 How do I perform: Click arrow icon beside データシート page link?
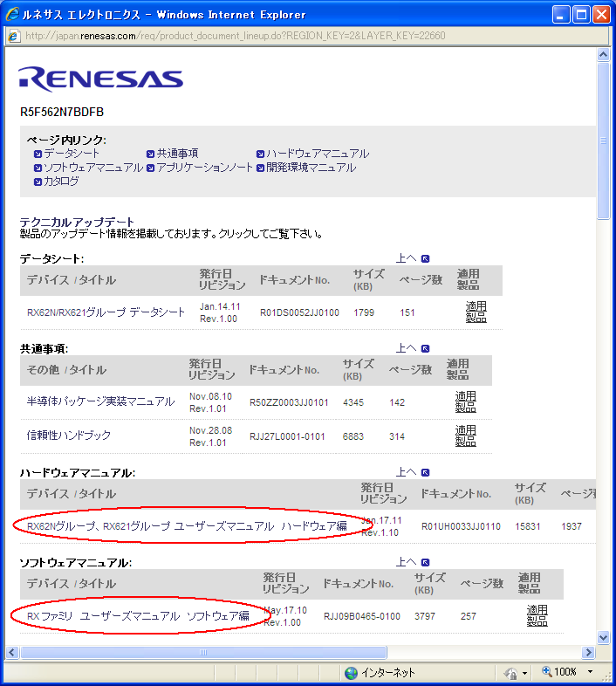tap(38, 154)
